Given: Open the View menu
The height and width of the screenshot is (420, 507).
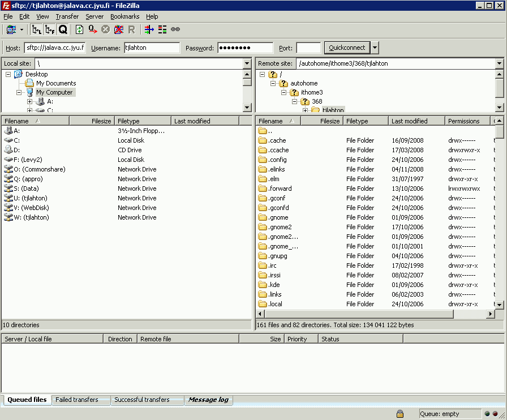Looking at the screenshot, I should [x=42, y=16].
